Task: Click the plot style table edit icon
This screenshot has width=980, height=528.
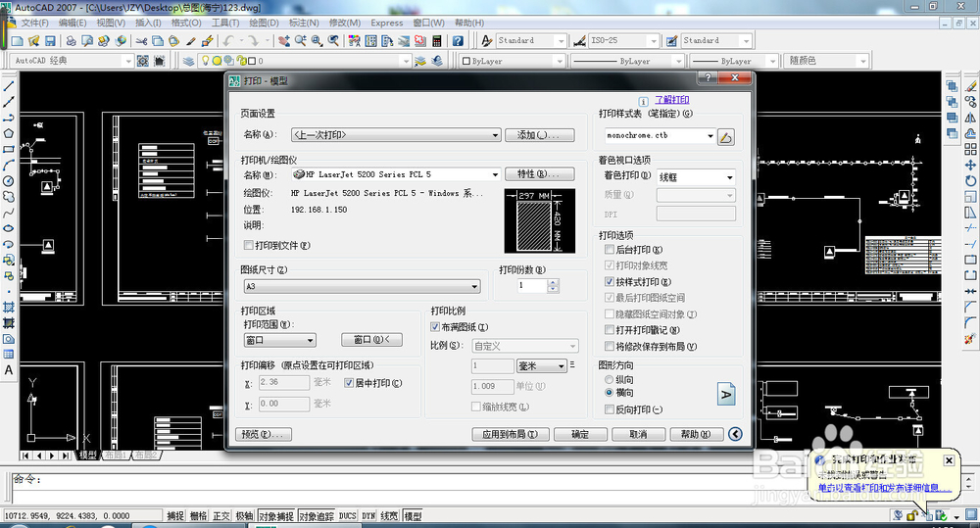Action: [725, 136]
